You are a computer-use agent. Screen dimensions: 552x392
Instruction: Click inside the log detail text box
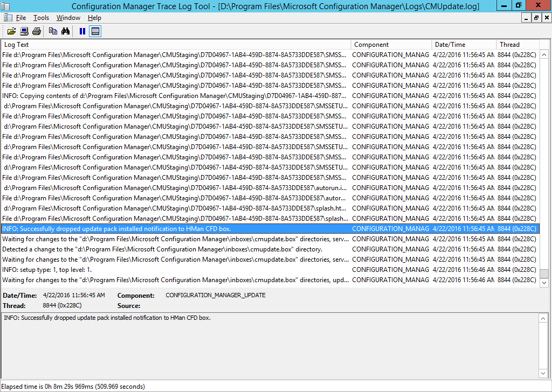pyautogui.click(x=270, y=346)
